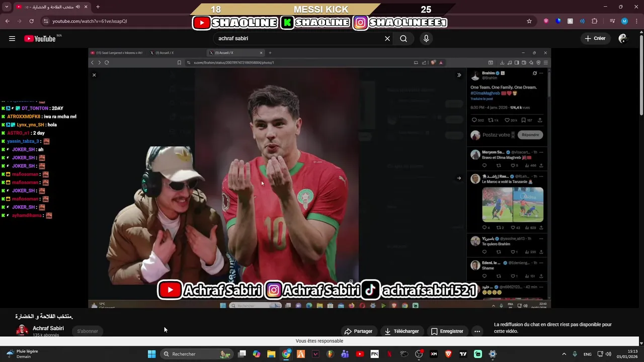
Task: Share the video with Partager
Action: click(358, 331)
